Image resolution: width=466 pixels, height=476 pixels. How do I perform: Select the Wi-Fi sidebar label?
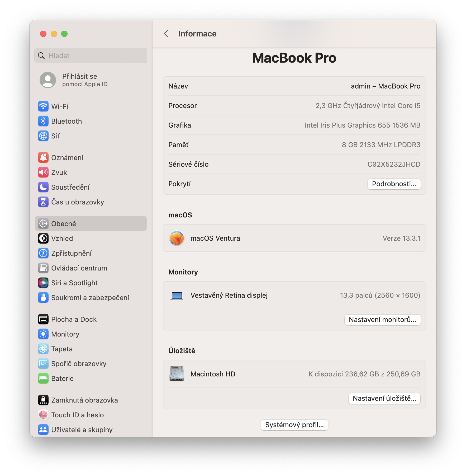[x=60, y=106]
